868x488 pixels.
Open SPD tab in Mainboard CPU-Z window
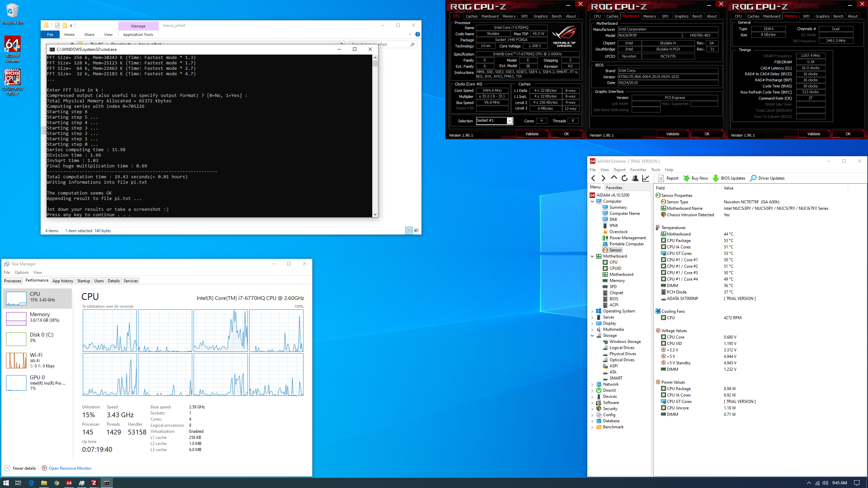[x=665, y=16]
